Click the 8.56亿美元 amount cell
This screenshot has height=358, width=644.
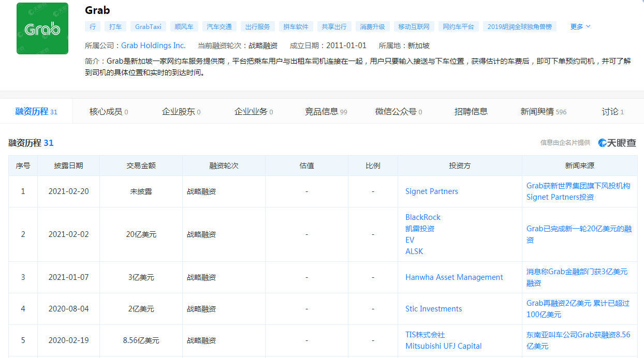[141, 340]
